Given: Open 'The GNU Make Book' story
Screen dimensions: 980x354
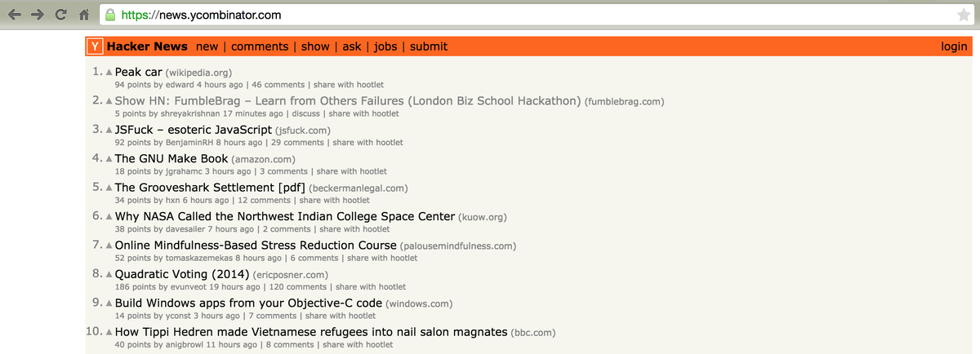Looking at the screenshot, I should click(171, 158).
